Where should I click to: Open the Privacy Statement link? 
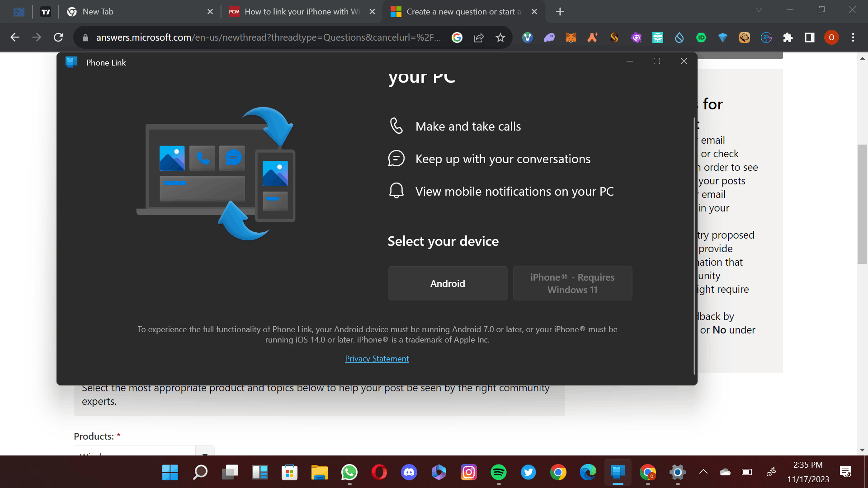coord(377,359)
